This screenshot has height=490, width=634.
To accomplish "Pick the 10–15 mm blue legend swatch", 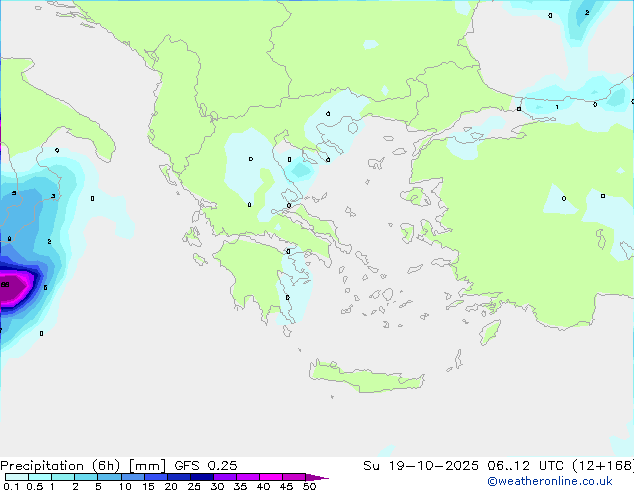I will [x=133, y=477].
